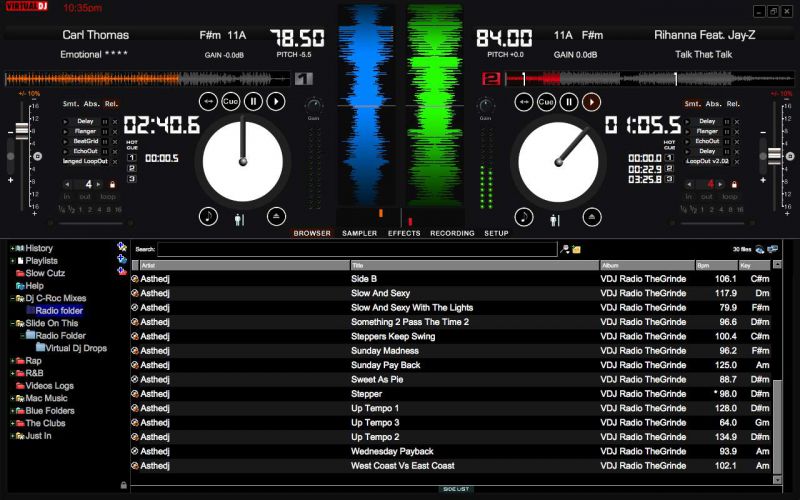Click the add virtual folder red icon
The height and width of the screenshot is (500, 800).
pyautogui.click(x=122, y=271)
